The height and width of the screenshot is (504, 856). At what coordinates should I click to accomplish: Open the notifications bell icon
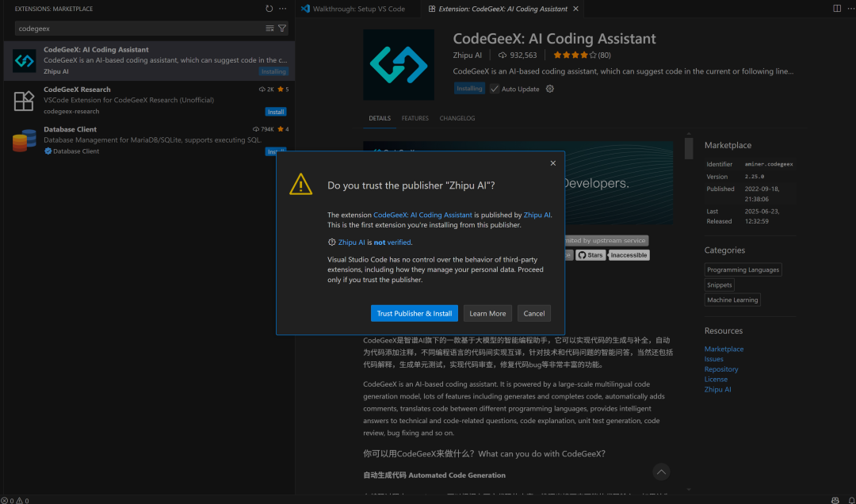point(850,500)
